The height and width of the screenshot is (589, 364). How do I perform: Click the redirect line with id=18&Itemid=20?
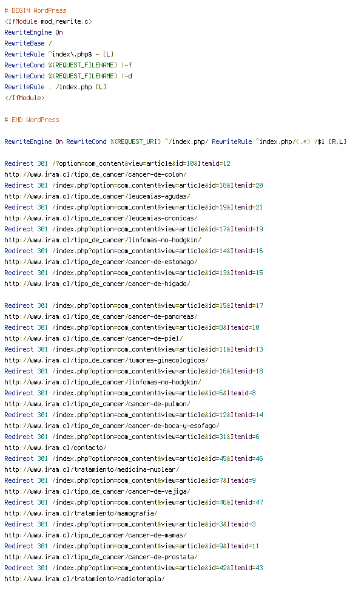click(133, 185)
